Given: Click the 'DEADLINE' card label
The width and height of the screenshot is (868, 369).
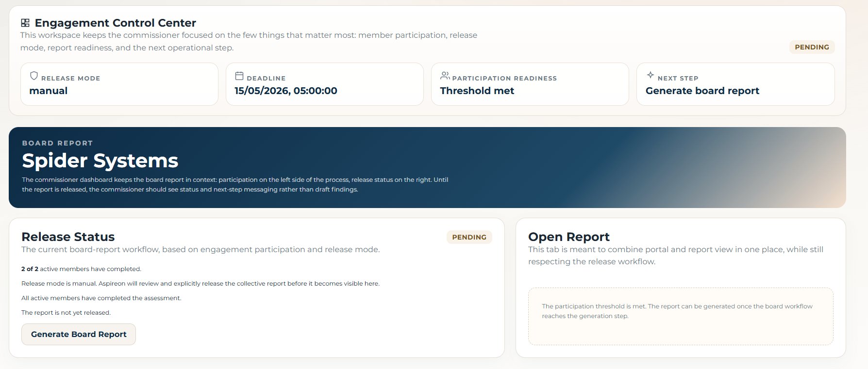Looking at the screenshot, I should [266, 78].
